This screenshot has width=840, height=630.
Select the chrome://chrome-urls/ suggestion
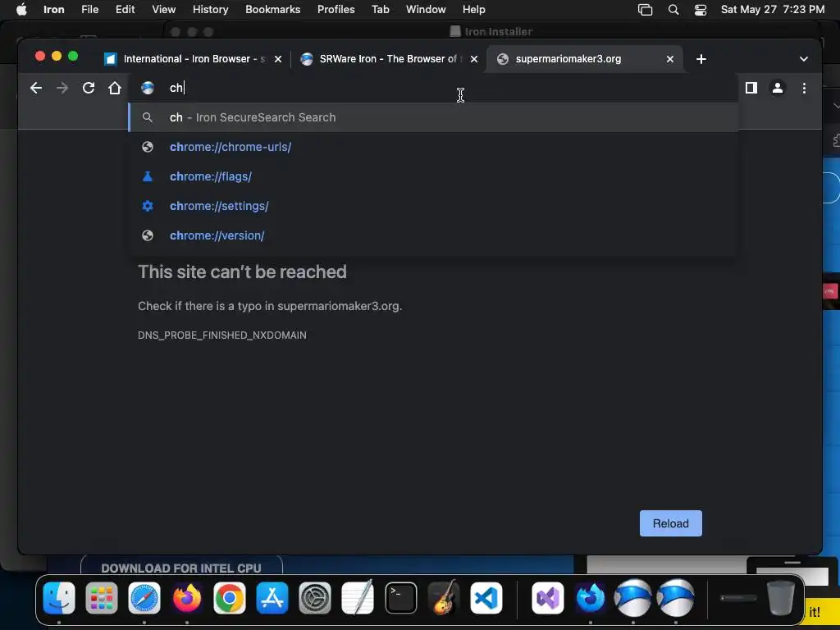[x=433, y=147]
